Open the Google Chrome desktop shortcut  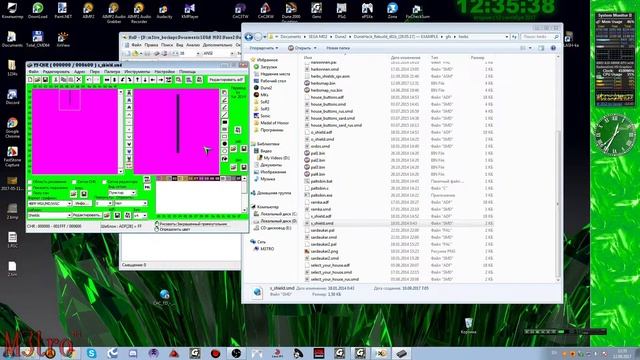tap(12, 128)
